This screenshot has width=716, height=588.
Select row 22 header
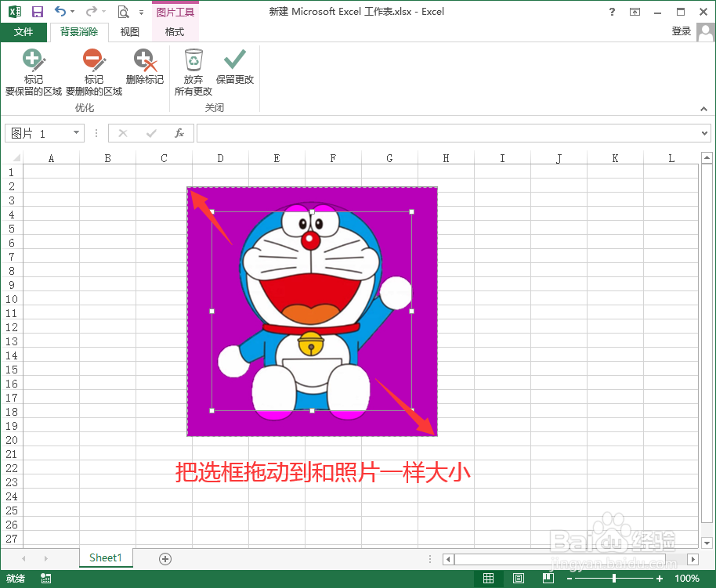[x=12, y=468]
